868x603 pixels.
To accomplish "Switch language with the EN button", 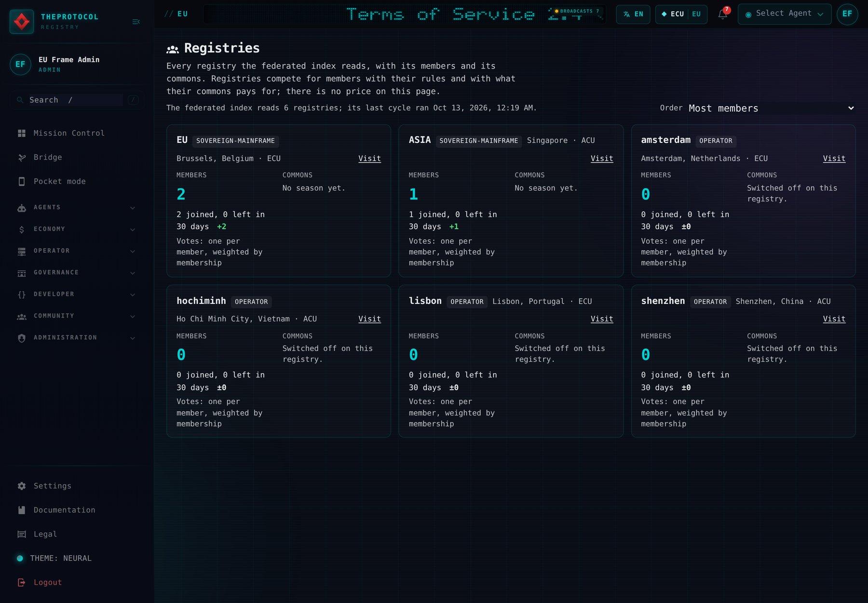I will click(x=633, y=14).
